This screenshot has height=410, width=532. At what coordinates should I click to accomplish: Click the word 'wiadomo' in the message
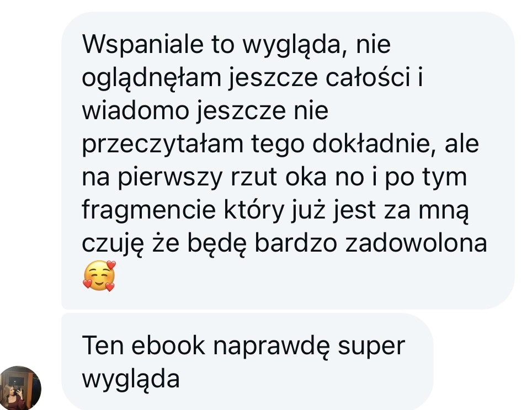click(135, 111)
